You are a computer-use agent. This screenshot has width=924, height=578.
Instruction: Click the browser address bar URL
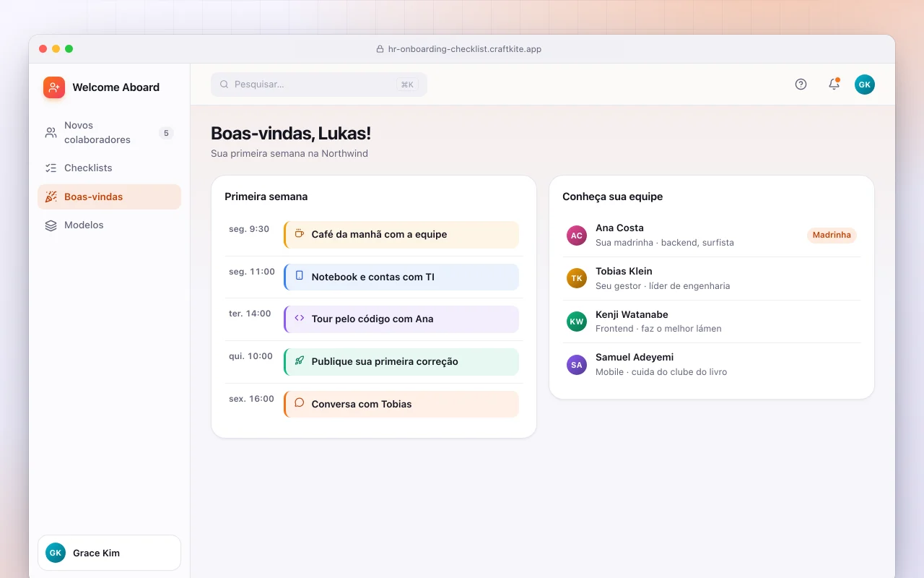pyautogui.click(x=465, y=49)
